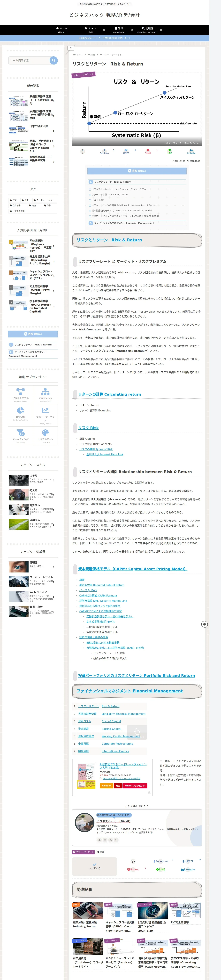Click the author's RSS feed icon
The height and width of the screenshot is (980, 221).
point(116,840)
